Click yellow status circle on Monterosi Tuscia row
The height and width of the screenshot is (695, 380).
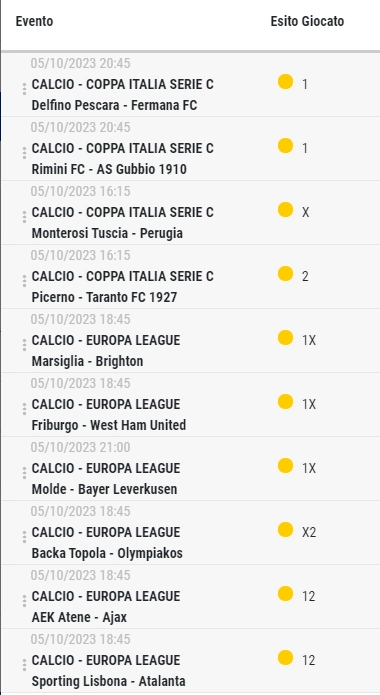[x=286, y=210]
